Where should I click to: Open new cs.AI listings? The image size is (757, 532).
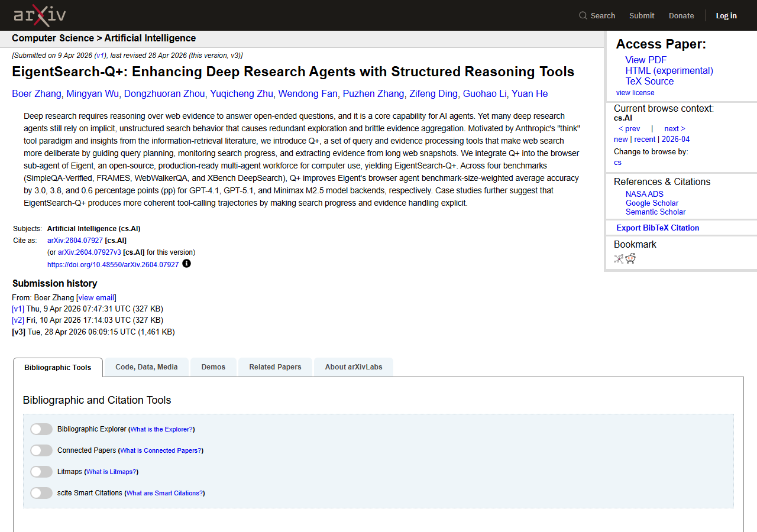621,140
